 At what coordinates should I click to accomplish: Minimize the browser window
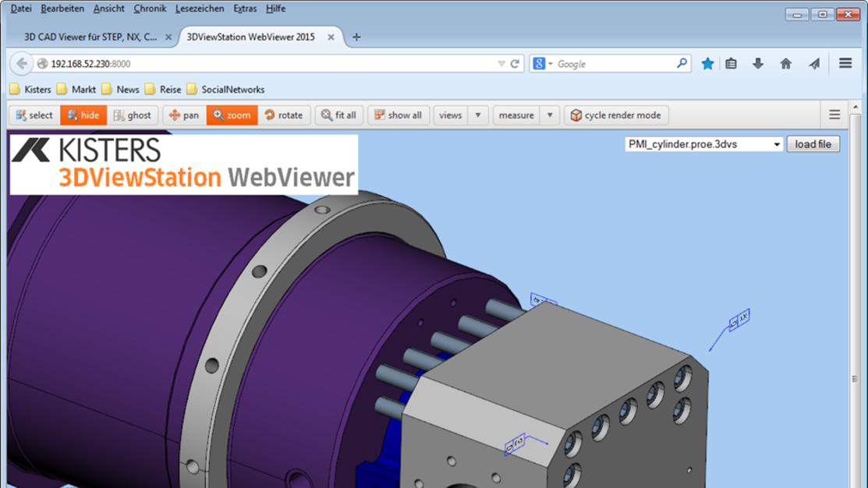[x=797, y=14]
